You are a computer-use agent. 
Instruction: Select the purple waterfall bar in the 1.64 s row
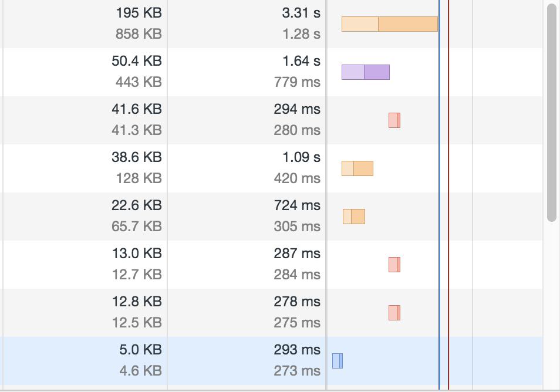coord(365,72)
